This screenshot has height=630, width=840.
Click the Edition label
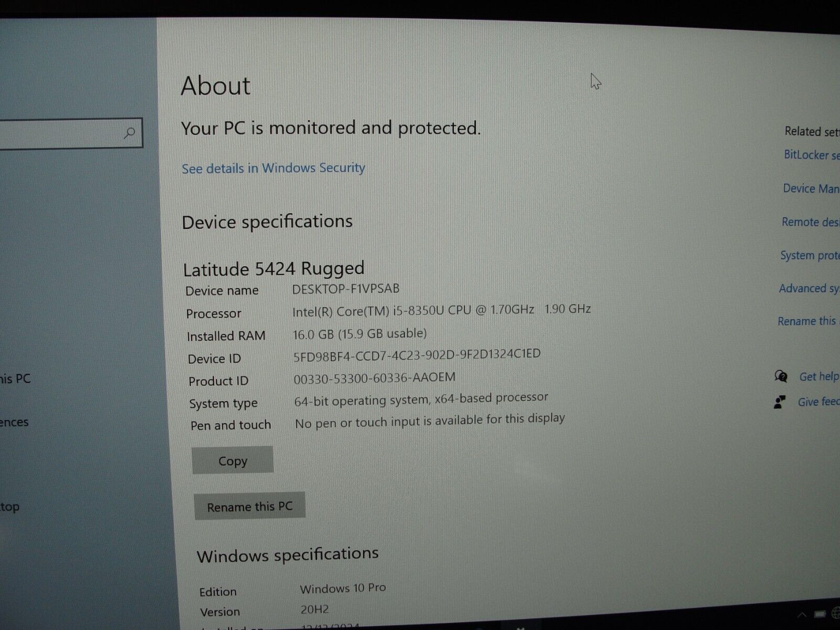click(x=218, y=592)
